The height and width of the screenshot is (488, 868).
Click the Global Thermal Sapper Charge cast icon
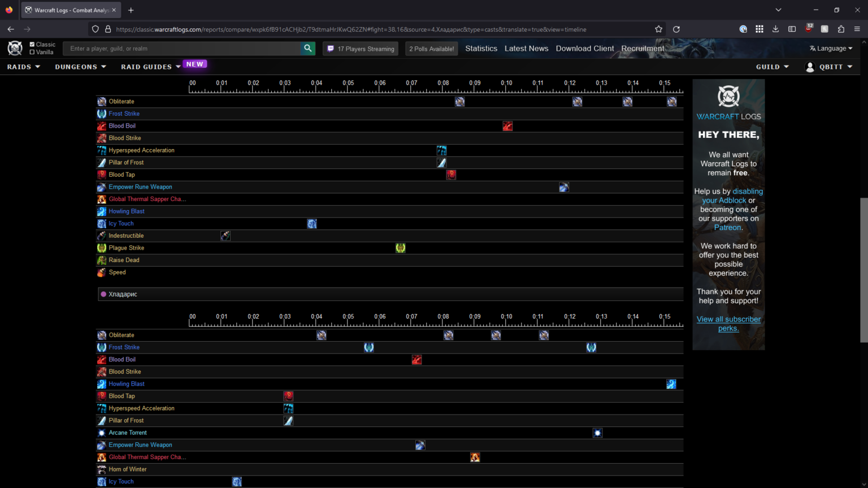point(475,457)
